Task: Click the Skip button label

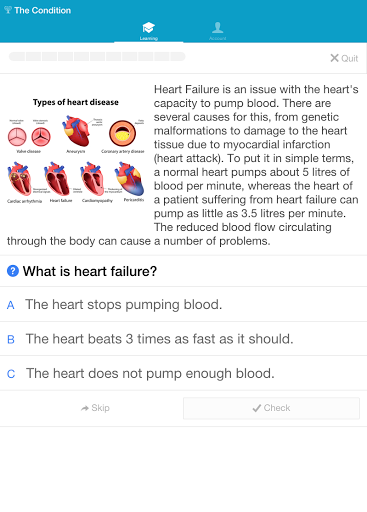Action: point(100,408)
